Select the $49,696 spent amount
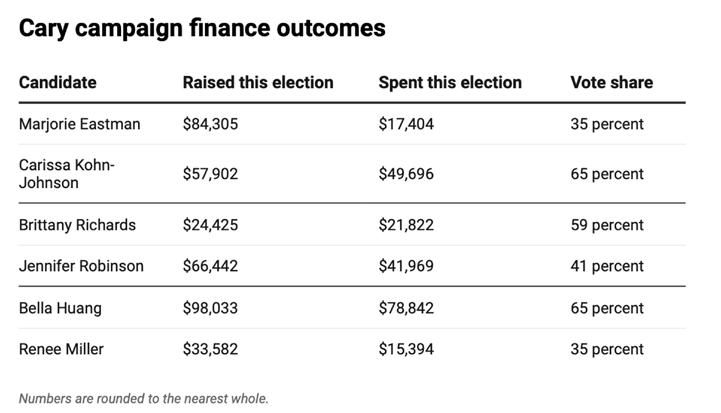The width and height of the screenshot is (721, 413). (406, 174)
